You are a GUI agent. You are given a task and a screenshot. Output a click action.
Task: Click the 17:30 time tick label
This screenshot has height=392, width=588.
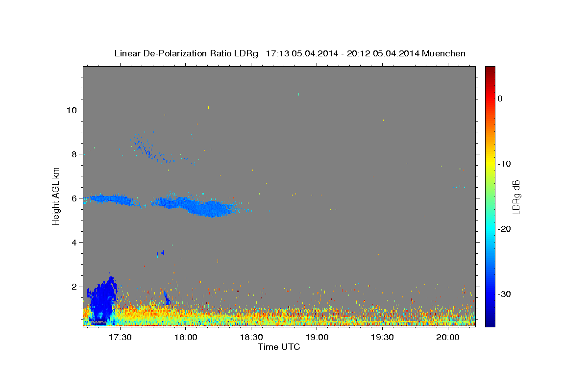pos(120,337)
